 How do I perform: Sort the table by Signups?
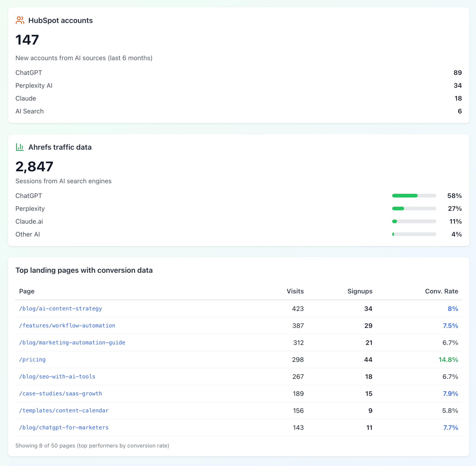pos(360,291)
